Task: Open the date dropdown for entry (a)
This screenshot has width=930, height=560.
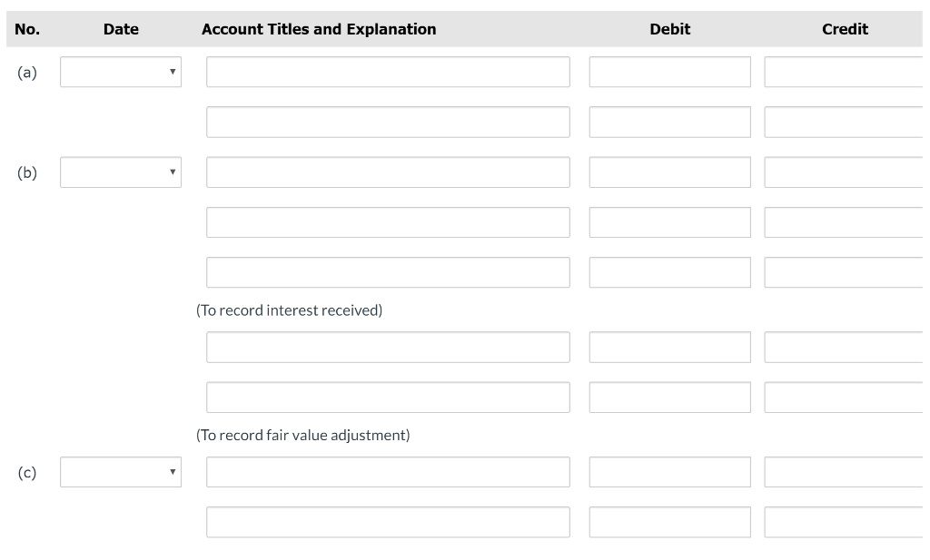Action: [121, 73]
